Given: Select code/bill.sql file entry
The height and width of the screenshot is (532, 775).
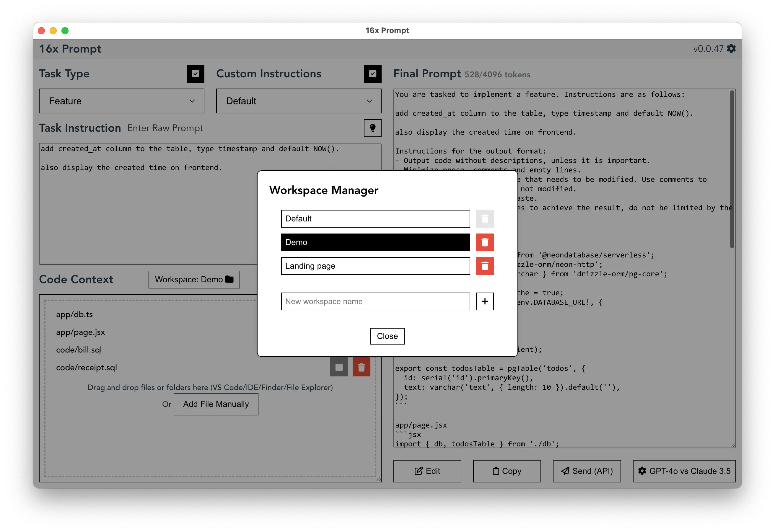Looking at the screenshot, I should click(79, 350).
